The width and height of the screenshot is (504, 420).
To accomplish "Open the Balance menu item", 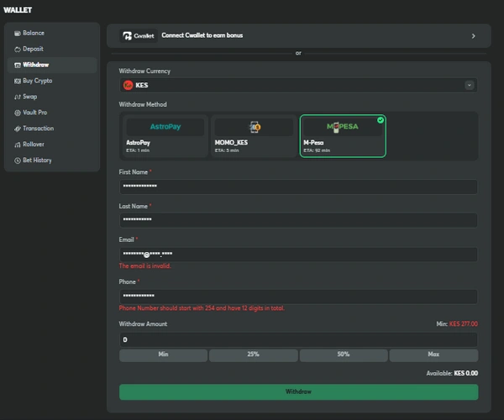I will click(52, 33).
